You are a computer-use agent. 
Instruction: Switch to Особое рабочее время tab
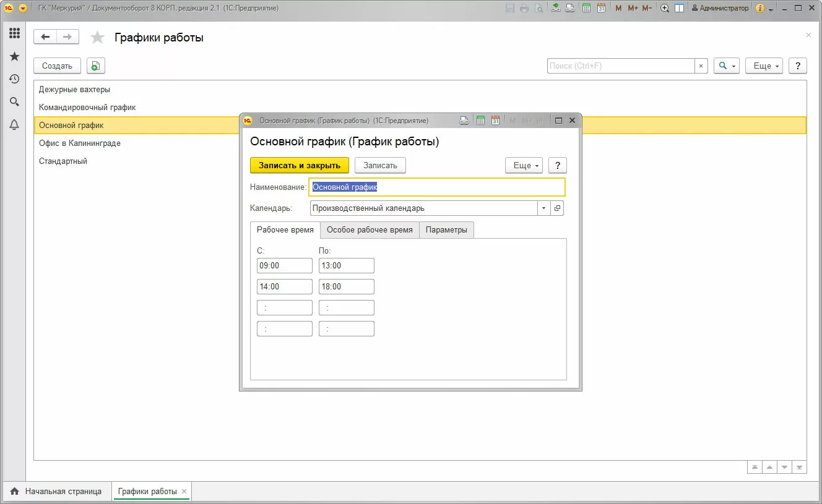[x=369, y=229]
